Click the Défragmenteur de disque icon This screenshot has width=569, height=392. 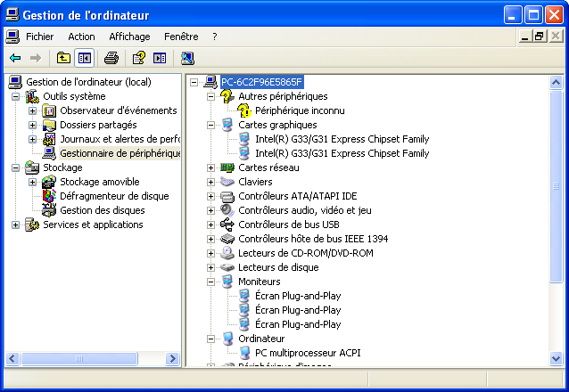pos(49,196)
